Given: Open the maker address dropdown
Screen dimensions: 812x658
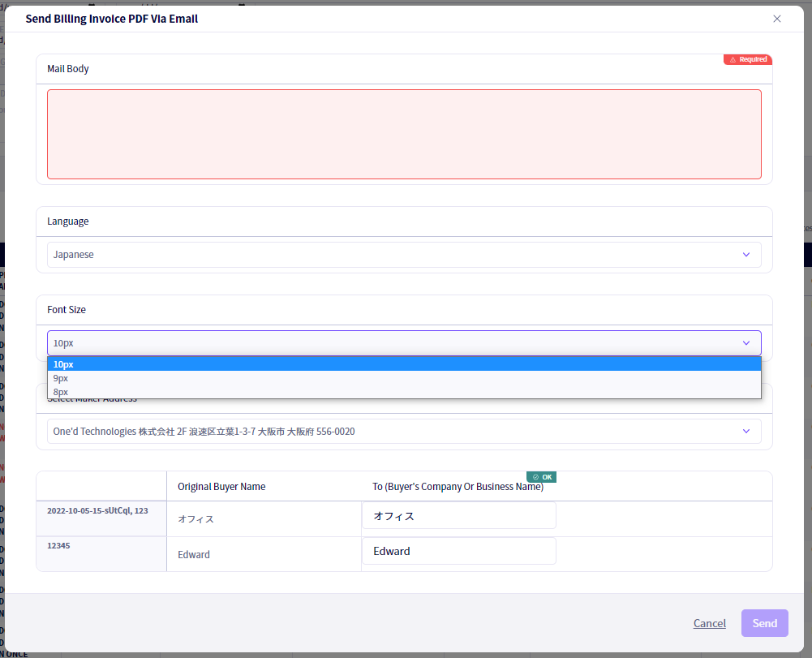Looking at the screenshot, I should pyautogui.click(x=404, y=432).
